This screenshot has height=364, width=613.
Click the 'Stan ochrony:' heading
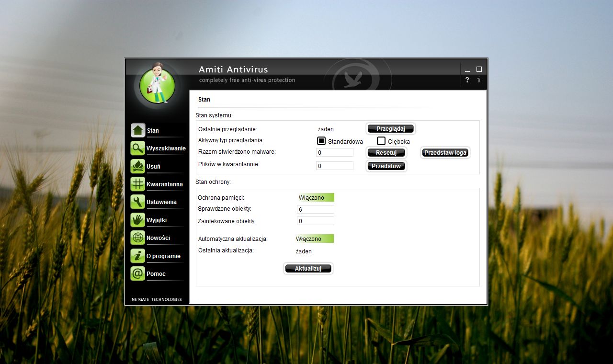[213, 182]
